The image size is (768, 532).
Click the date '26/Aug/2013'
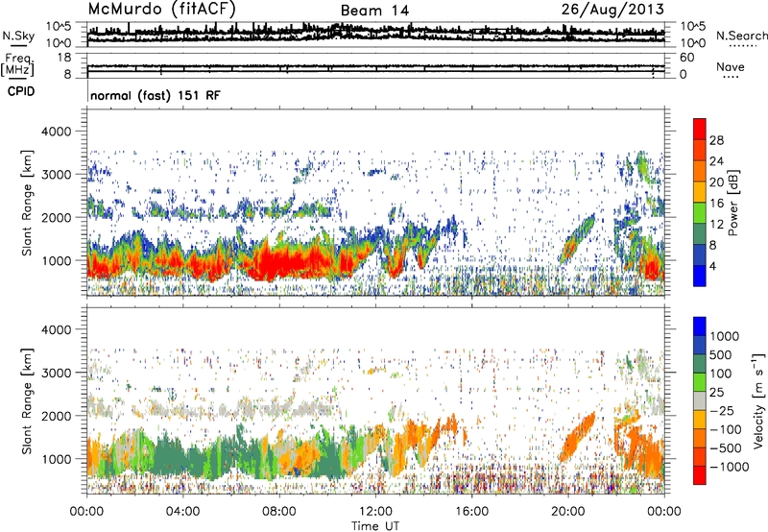612,10
